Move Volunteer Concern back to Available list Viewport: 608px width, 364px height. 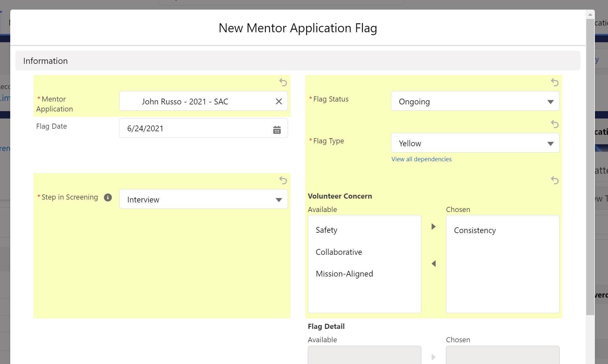[433, 264]
